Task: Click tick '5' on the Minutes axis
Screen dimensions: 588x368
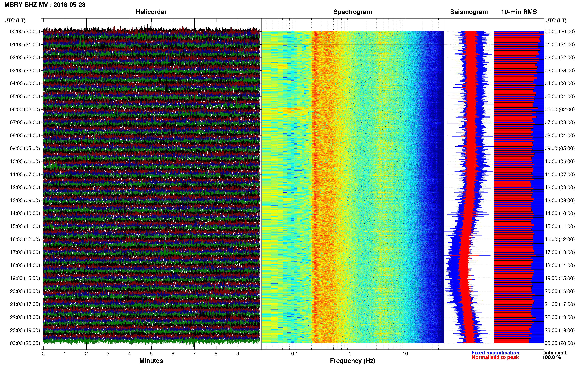Action: point(151,354)
